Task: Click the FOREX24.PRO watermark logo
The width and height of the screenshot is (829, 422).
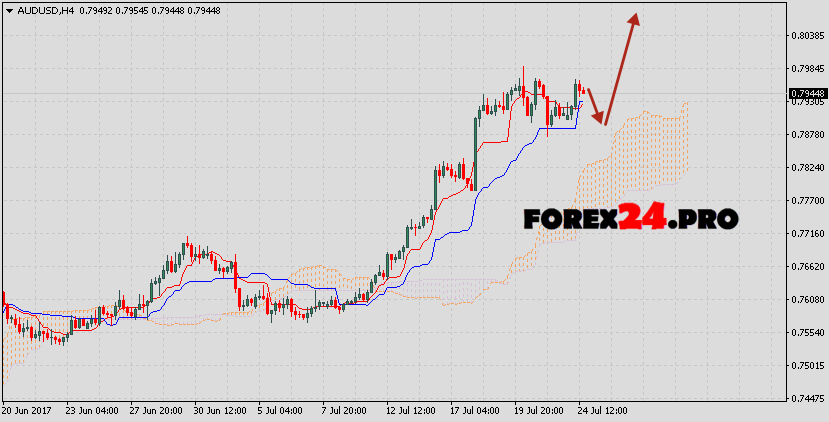Action: [630, 216]
